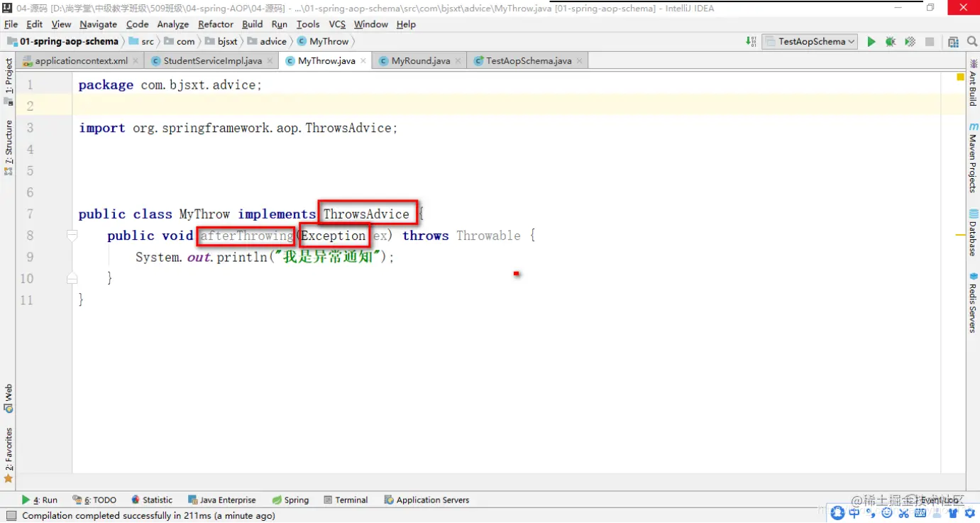
Task: Open the Favorites tool window
Action: 9,454
